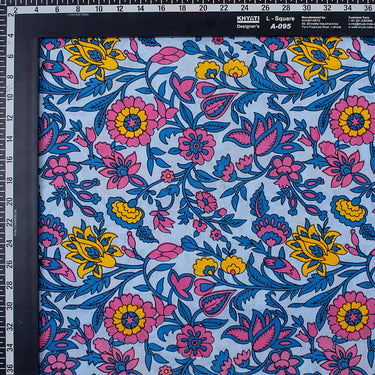This screenshot has width=375, height=375.
Task: Click the number 36 on the left ruler
Action: pos(10,368)
